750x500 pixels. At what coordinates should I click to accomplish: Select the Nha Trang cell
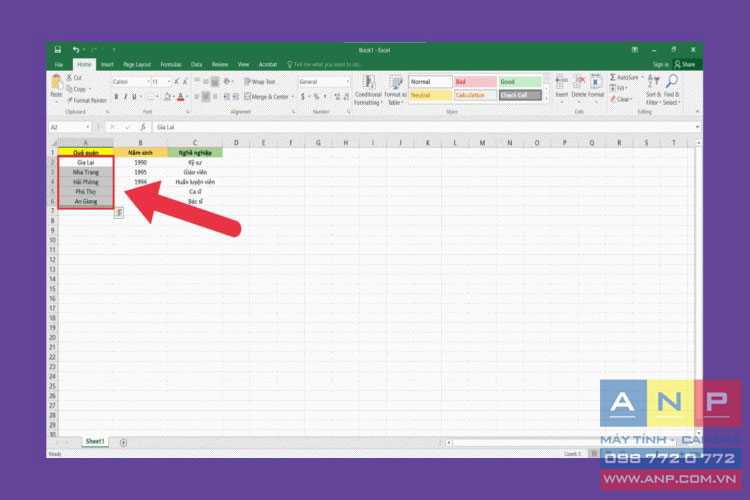coord(86,172)
